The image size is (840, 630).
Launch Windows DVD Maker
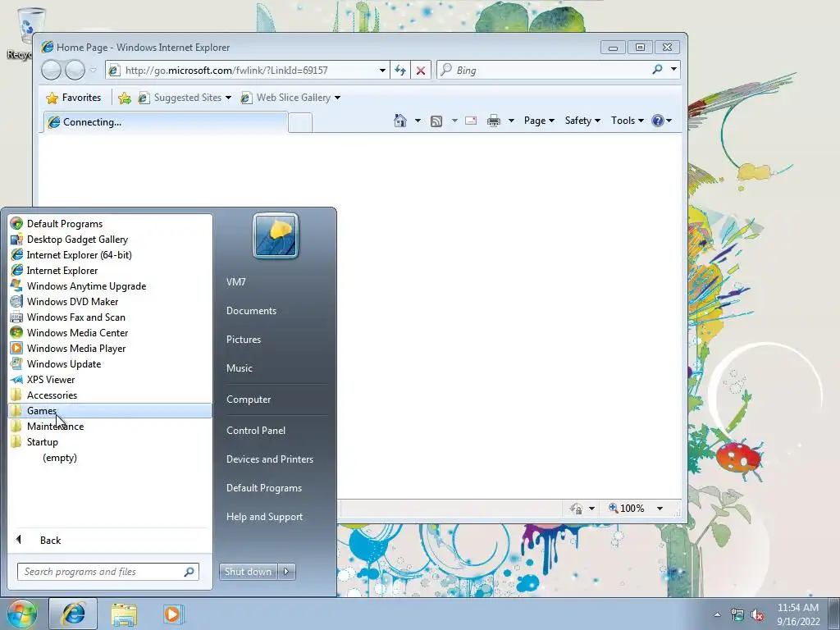pyautogui.click(x=110, y=302)
